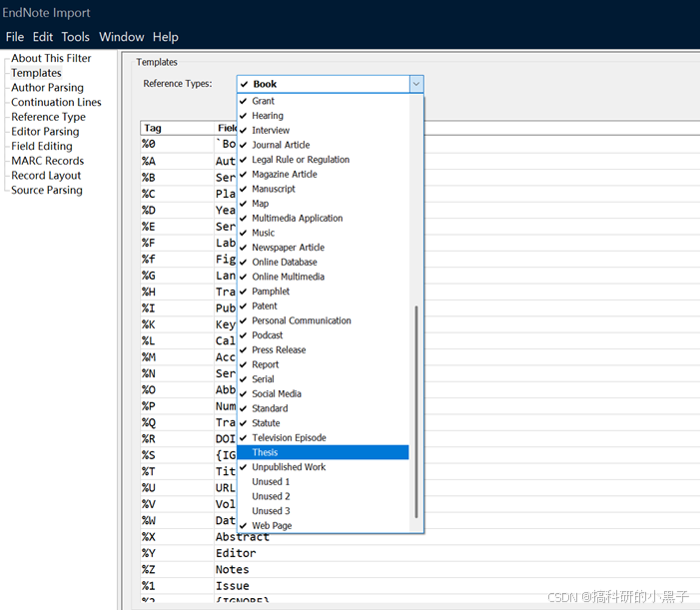
Task: Open the Window menu
Action: [x=122, y=37]
